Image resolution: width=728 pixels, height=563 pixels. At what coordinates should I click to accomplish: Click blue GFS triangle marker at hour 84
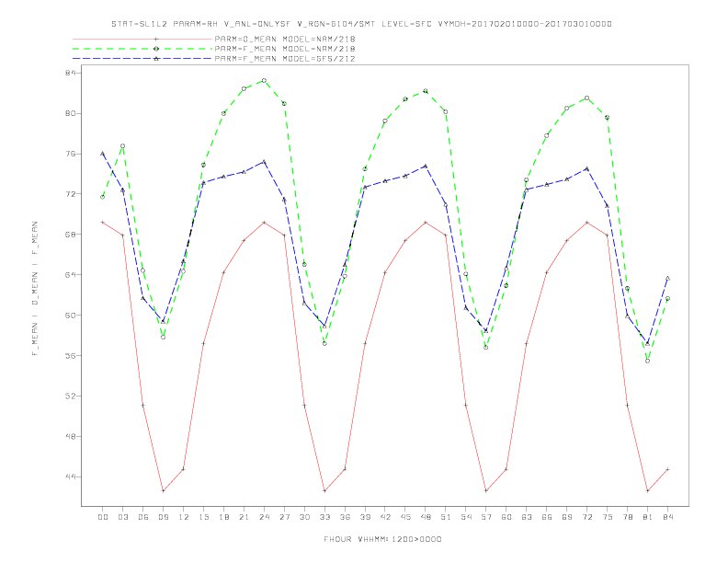point(667,278)
